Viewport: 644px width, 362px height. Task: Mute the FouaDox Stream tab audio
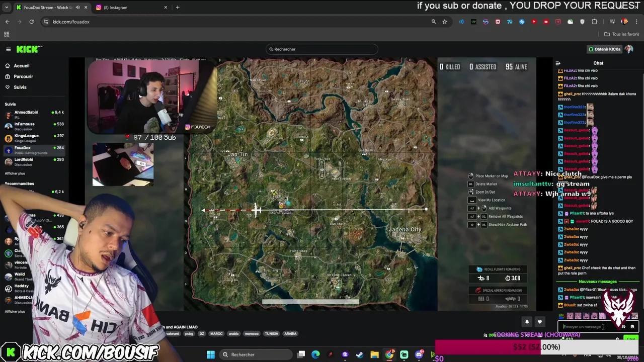click(77, 8)
